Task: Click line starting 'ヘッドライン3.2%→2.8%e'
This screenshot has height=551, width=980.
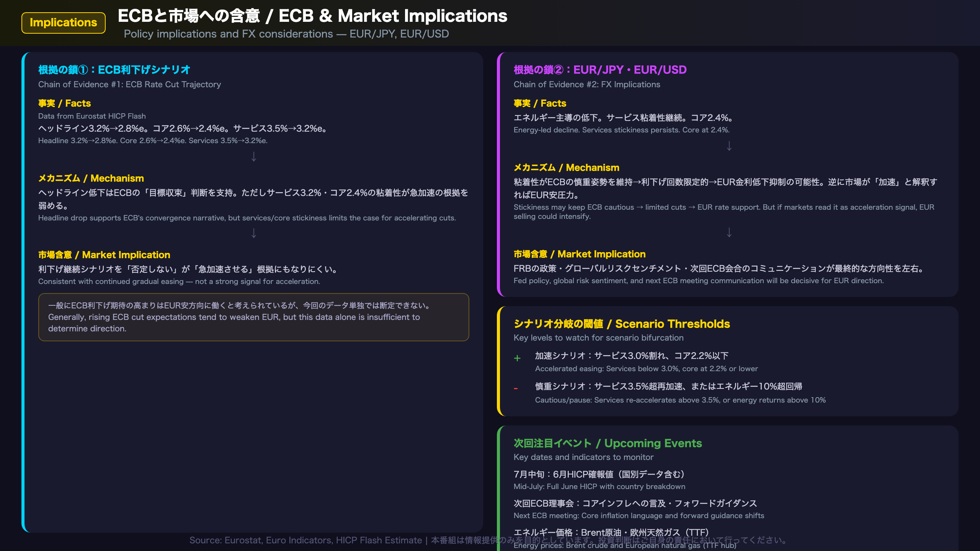Action: [x=182, y=129]
